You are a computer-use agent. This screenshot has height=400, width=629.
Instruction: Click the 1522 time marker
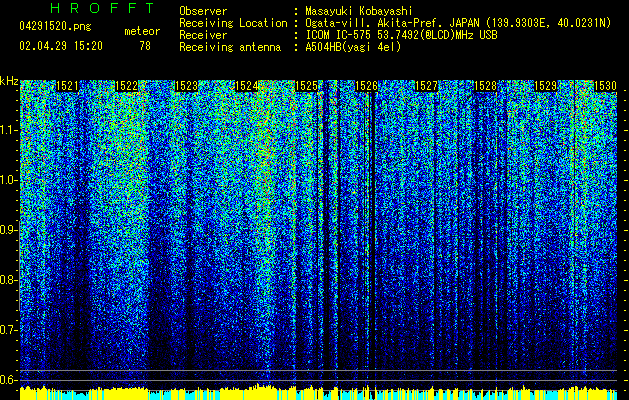tap(126, 86)
